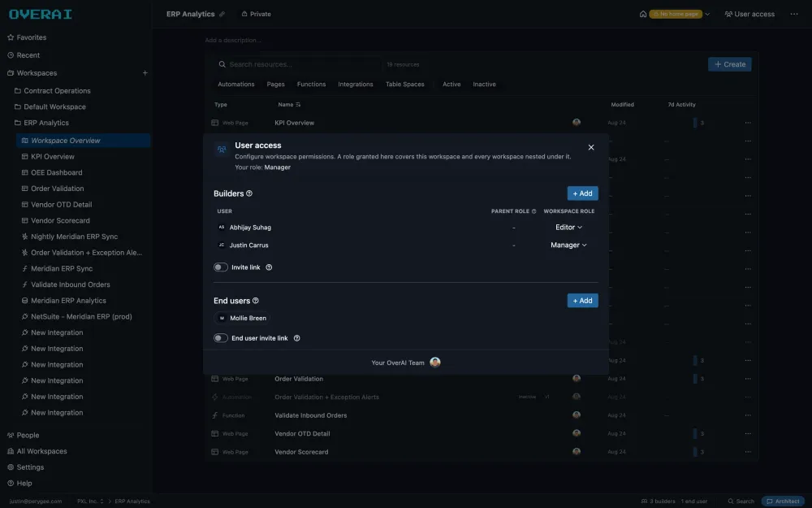Click the home page icon in header
This screenshot has width=812, height=508.
[x=642, y=14]
